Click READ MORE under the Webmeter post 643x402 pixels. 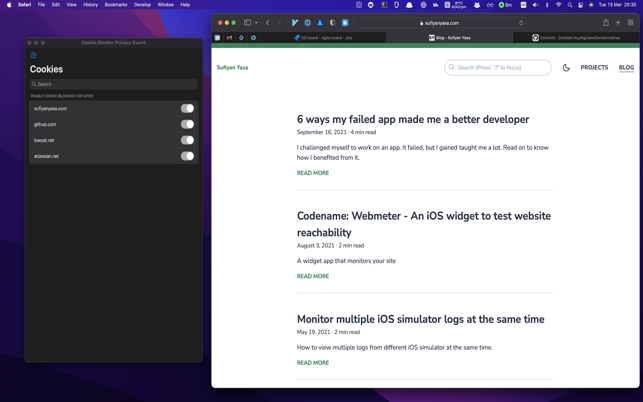point(313,276)
